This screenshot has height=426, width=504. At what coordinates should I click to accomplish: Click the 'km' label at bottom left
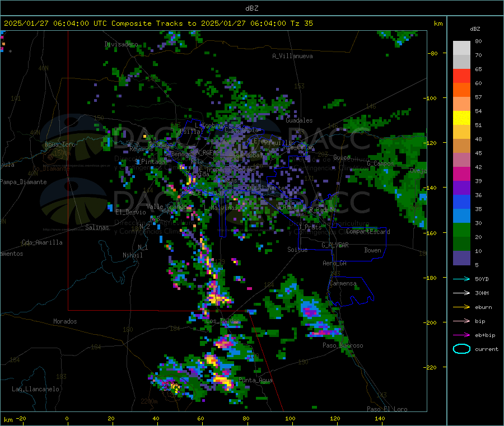(x=8, y=420)
